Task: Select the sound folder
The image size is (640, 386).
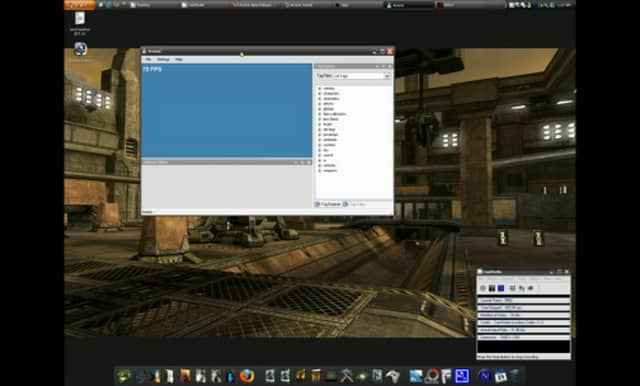Action: click(328, 155)
